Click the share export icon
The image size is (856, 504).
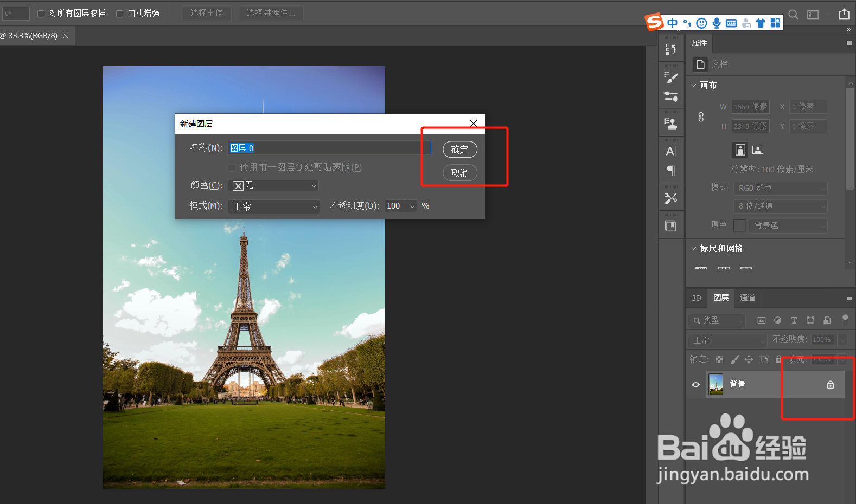click(x=844, y=14)
